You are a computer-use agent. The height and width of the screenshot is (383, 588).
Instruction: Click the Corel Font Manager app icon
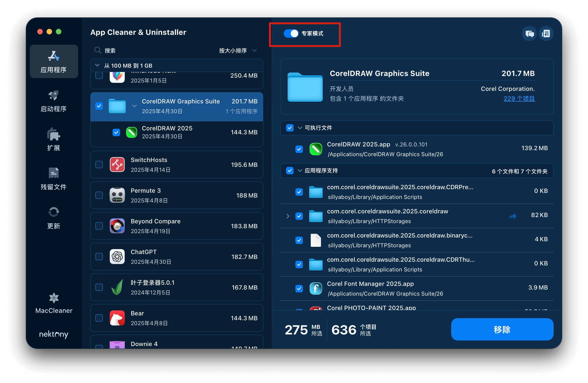tap(315, 288)
